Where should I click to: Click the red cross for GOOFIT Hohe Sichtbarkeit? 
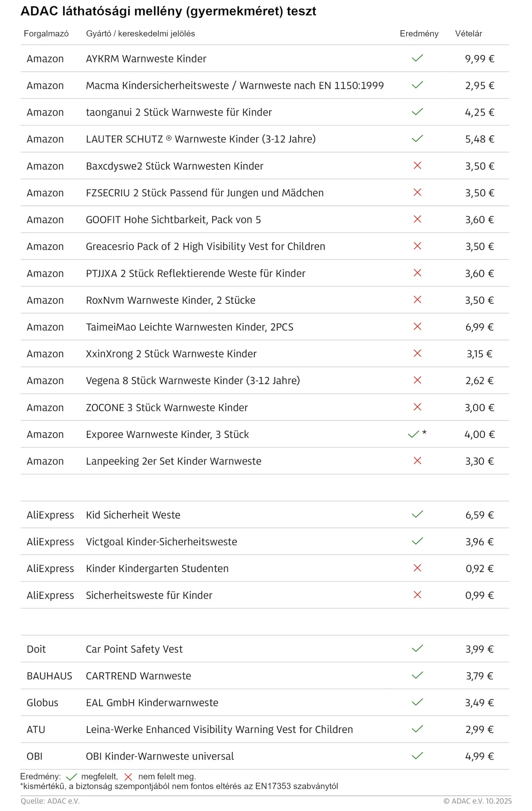417,219
